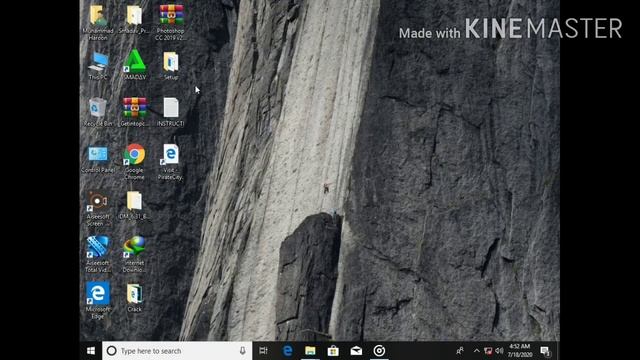640x360 pixels.
Task: Open Task View from the taskbar
Action: tap(264, 351)
